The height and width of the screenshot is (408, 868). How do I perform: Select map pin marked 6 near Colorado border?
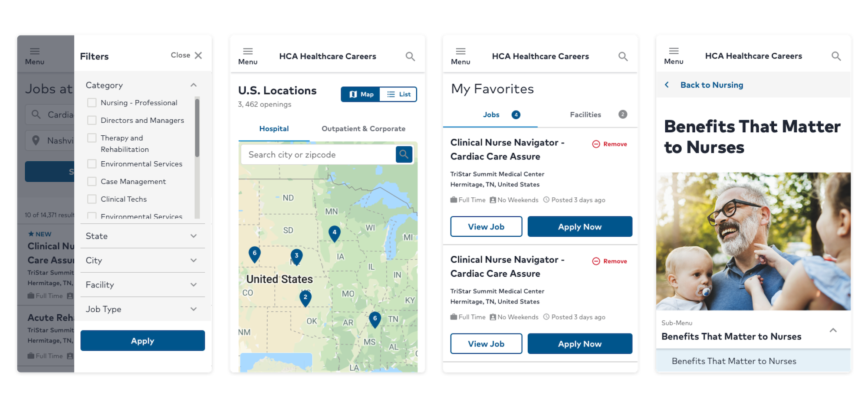click(255, 255)
